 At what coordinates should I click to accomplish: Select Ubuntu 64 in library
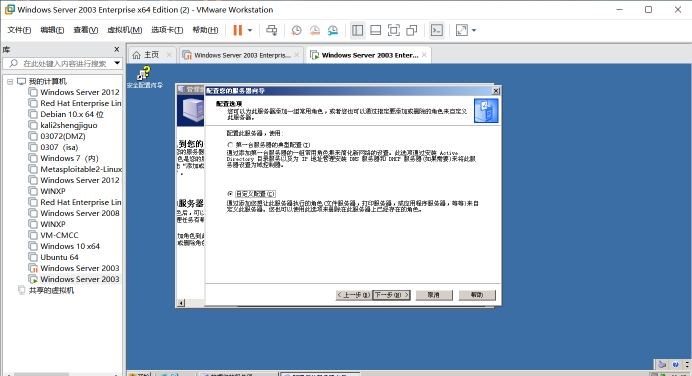click(59, 257)
